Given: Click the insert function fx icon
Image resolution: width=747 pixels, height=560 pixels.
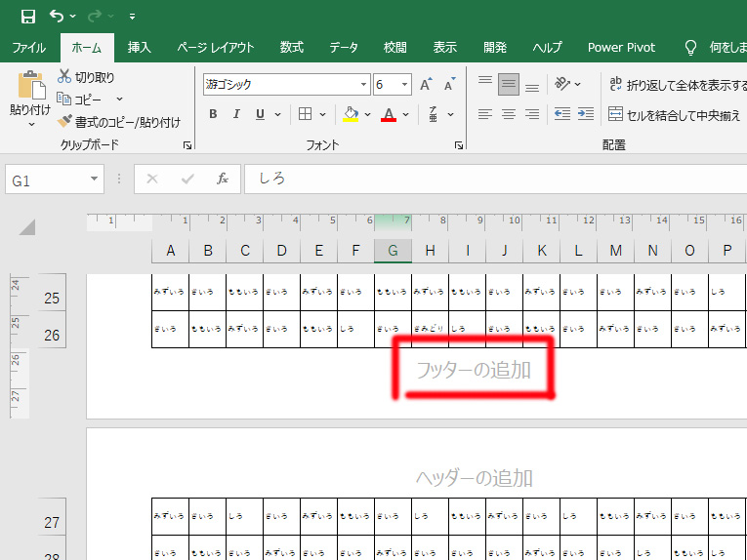Looking at the screenshot, I should 223,179.
